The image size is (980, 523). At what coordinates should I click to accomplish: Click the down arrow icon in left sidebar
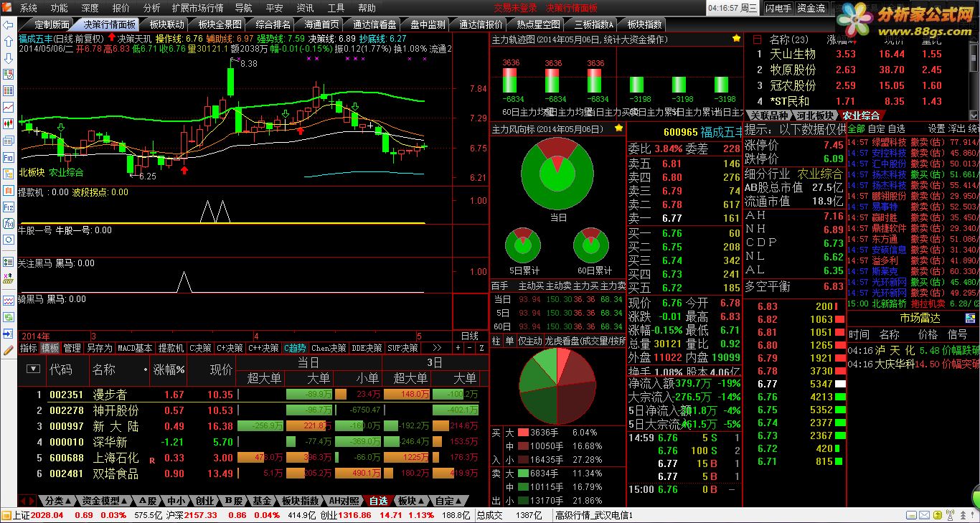pos(8,58)
